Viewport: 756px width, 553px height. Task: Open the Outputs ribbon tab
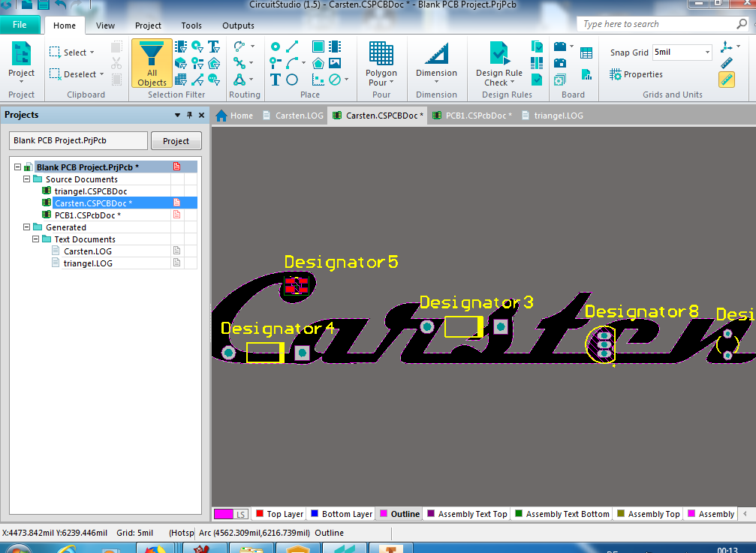[x=238, y=26]
